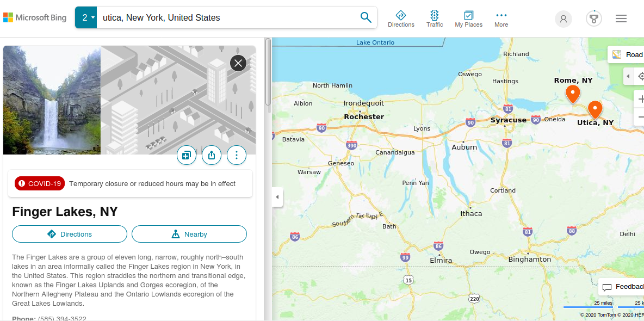This screenshot has height=321, width=644.
Task: Click the Binghamton label on the map
Action: (x=529, y=260)
